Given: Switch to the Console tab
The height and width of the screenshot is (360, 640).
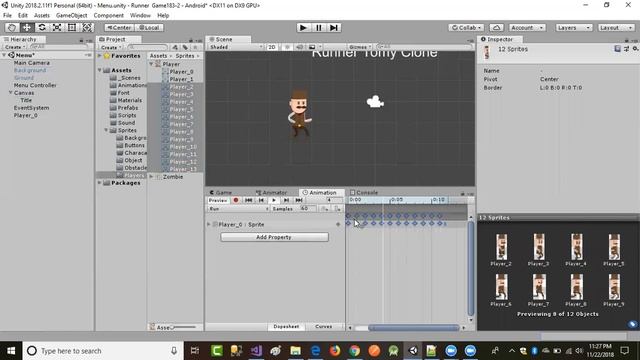Looking at the screenshot, I should [x=364, y=192].
